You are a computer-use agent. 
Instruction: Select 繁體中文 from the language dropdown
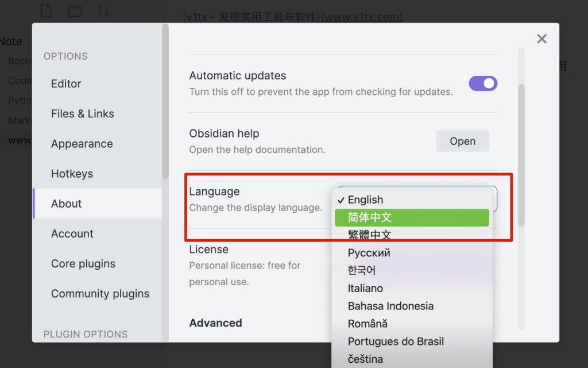(x=412, y=235)
